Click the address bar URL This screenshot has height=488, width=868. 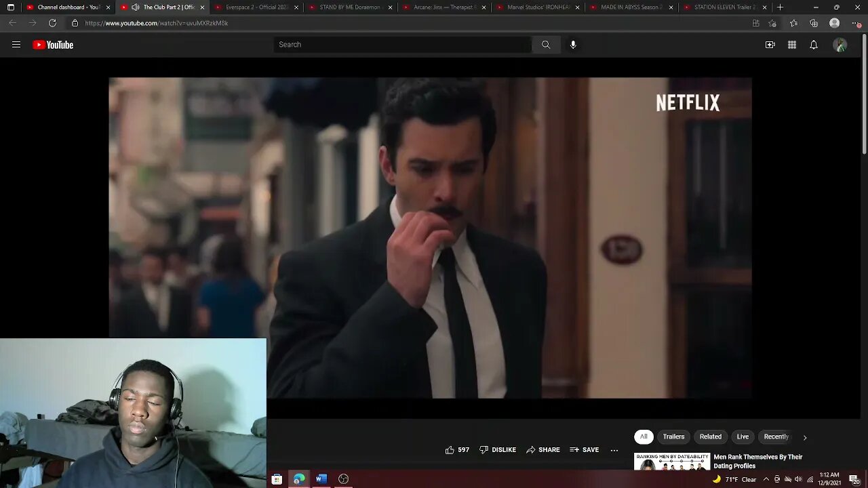click(157, 23)
